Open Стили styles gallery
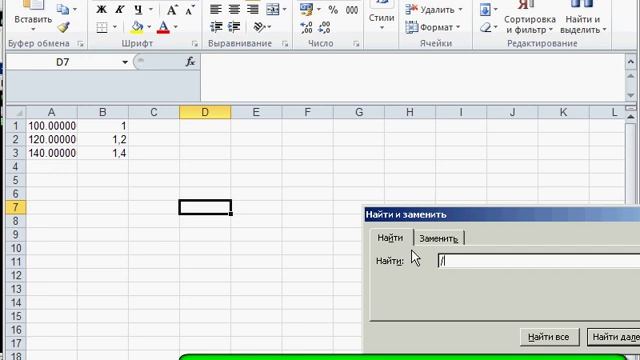This screenshot has height=360, width=640. 382,18
